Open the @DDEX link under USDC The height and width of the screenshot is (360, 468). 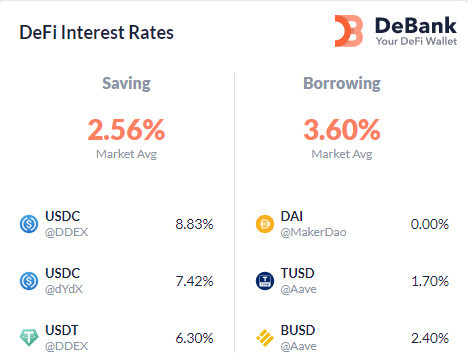[x=66, y=232]
